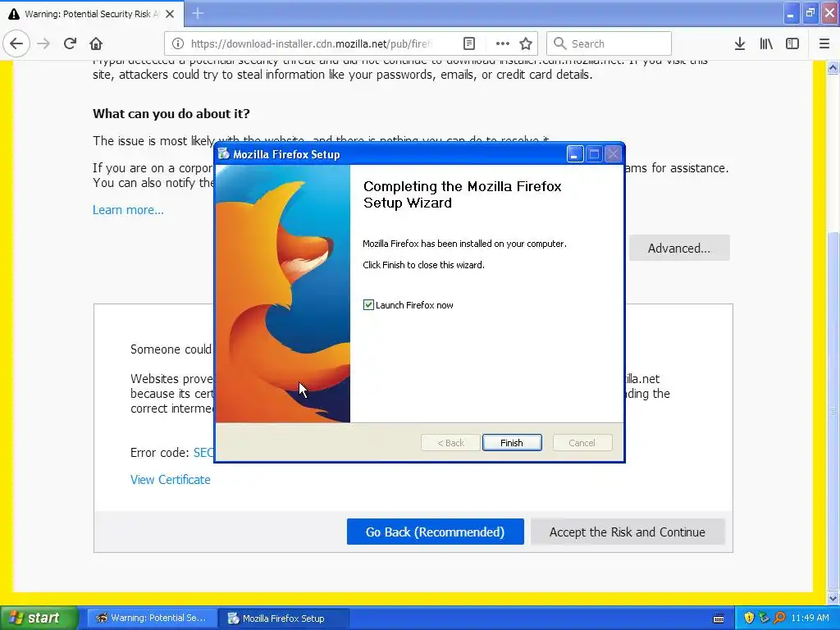Click the search magnifier icon
The image size is (840, 630).
coord(559,43)
